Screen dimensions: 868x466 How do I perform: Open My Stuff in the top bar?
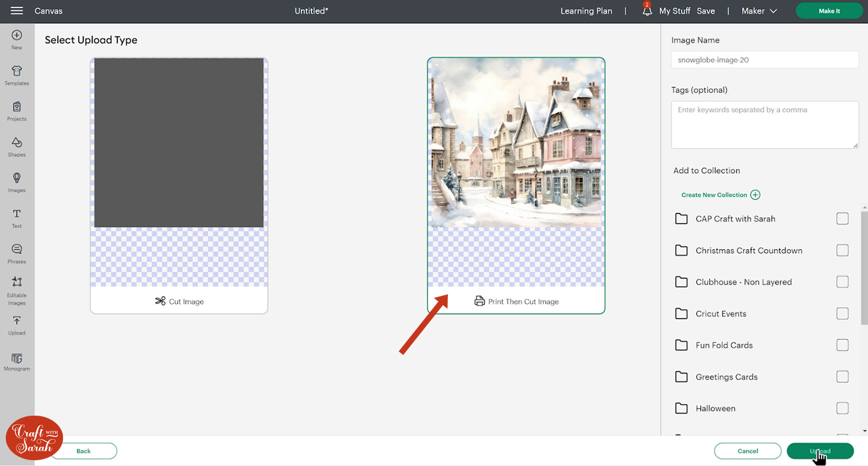click(x=674, y=11)
